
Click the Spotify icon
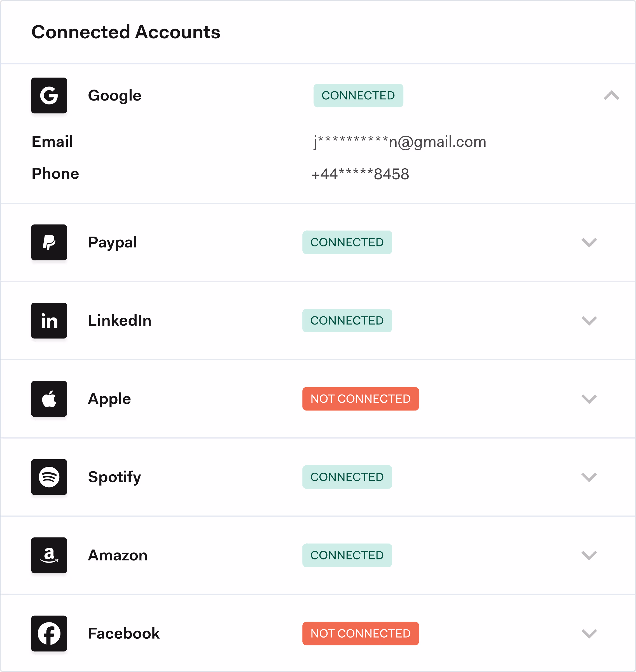click(49, 477)
